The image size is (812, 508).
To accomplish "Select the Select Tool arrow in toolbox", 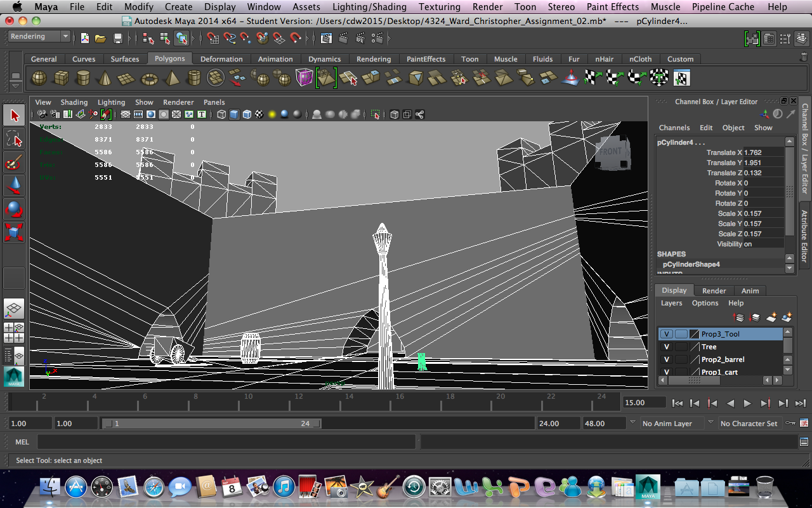I will 14,116.
